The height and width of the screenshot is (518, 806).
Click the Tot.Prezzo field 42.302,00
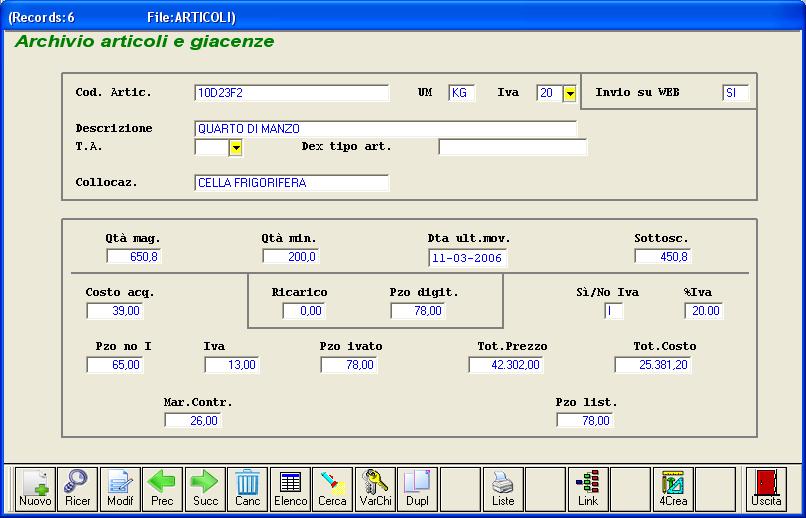click(506, 365)
